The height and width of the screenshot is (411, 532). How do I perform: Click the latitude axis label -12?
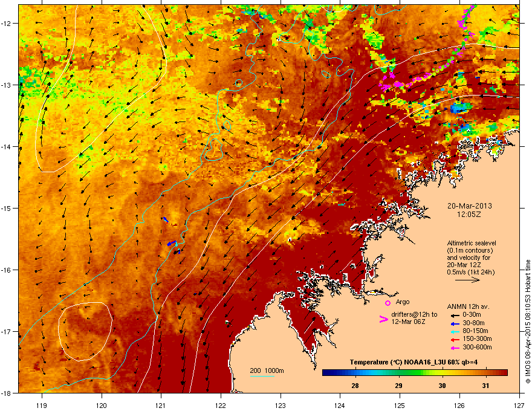point(7,24)
